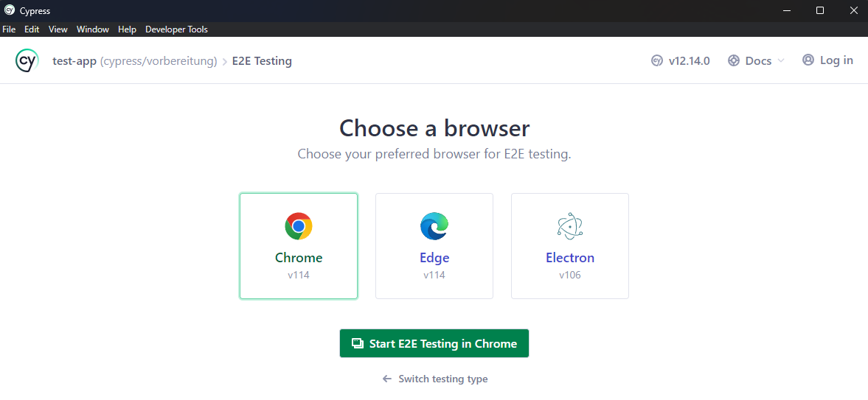Click the Docs lifebuoy icon
This screenshot has height=400, width=868.
[x=734, y=61]
